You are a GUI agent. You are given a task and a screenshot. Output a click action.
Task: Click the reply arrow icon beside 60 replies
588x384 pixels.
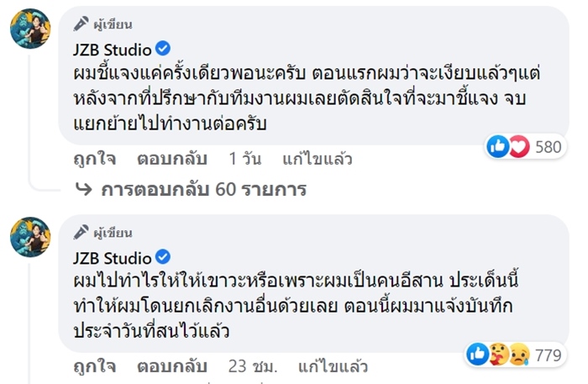(x=84, y=189)
